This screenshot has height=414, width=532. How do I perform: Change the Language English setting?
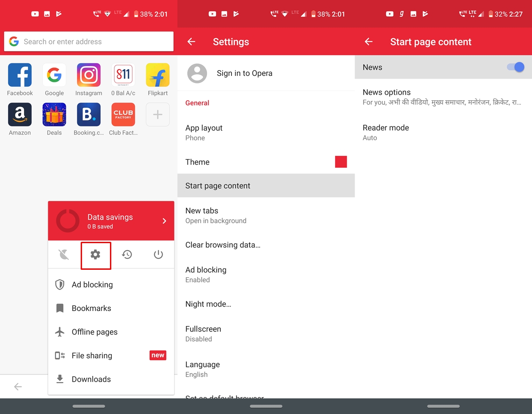pyautogui.click(x=266, y=369)
